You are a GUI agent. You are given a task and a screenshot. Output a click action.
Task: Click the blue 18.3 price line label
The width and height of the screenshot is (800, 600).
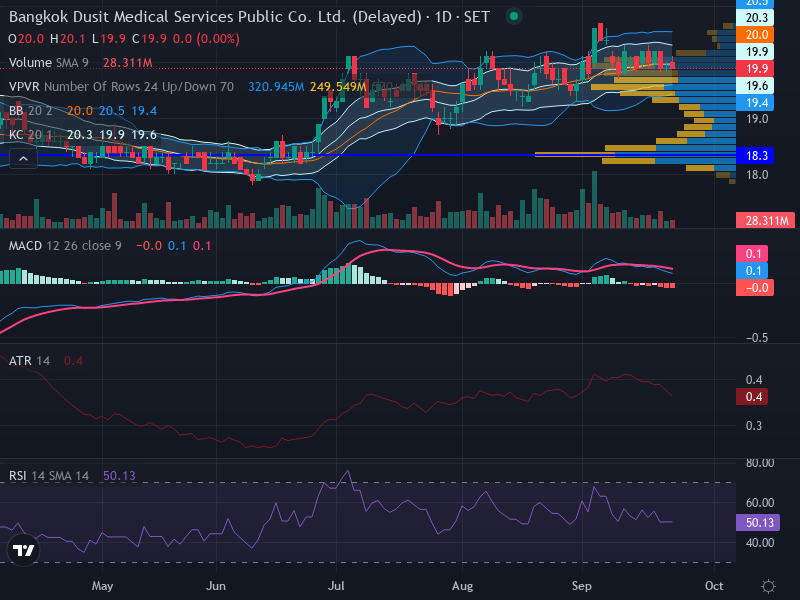[x=755, y=156]
